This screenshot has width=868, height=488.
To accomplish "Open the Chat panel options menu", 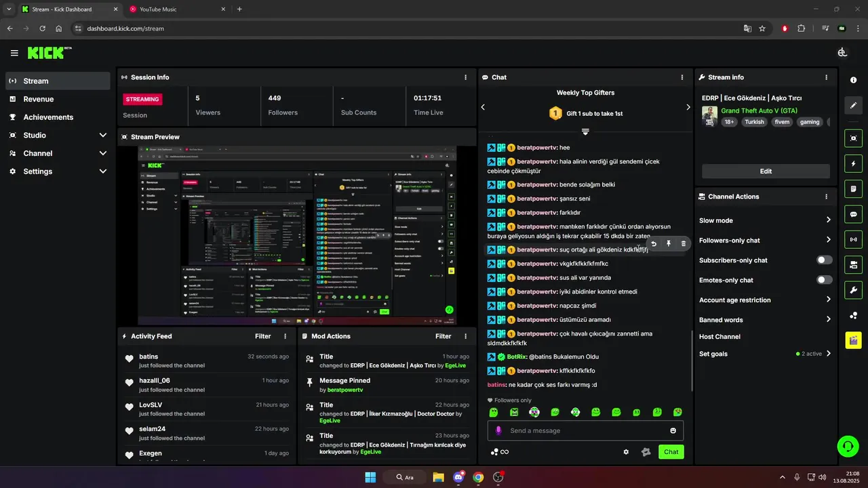I will (682, 77).
